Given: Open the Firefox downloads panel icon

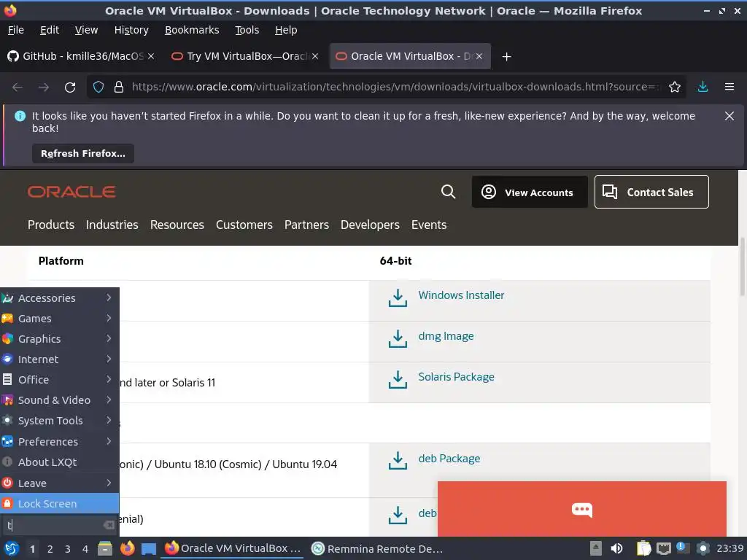Looking at the screenshot, I should [703, 87].
